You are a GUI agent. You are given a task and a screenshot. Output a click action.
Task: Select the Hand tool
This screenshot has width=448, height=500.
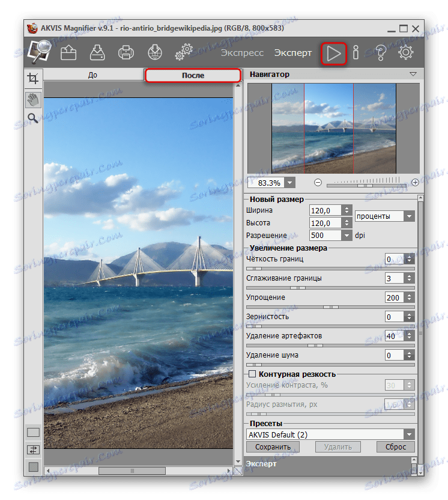pyautogui.click(x=33, y=100)
